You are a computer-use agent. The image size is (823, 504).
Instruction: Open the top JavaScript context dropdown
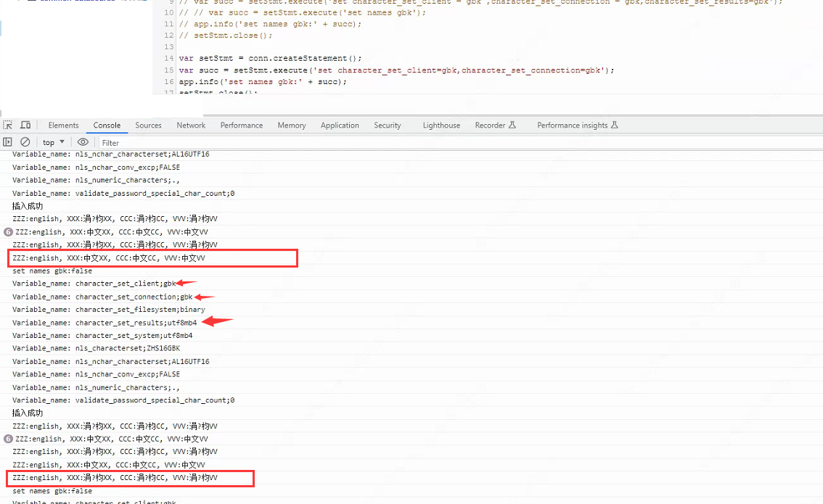54,142
